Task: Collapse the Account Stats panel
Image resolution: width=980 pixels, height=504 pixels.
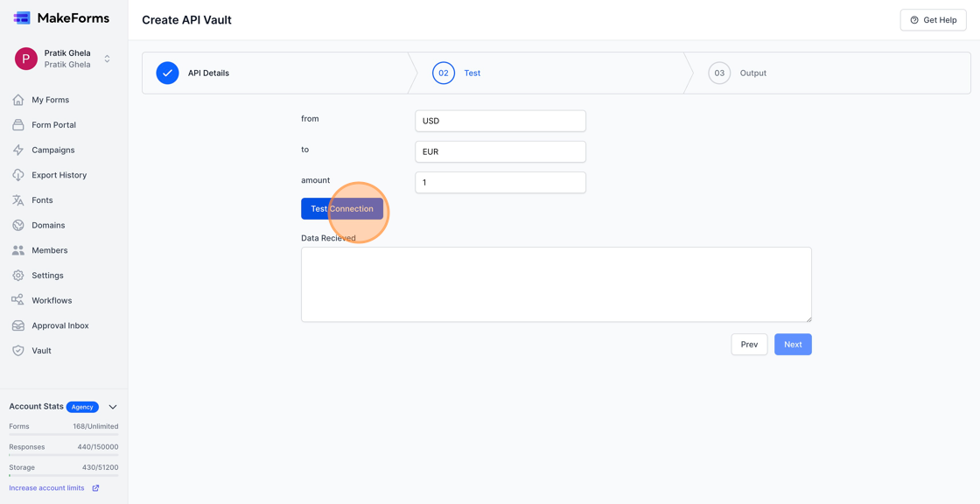Action: pos(112,406)
